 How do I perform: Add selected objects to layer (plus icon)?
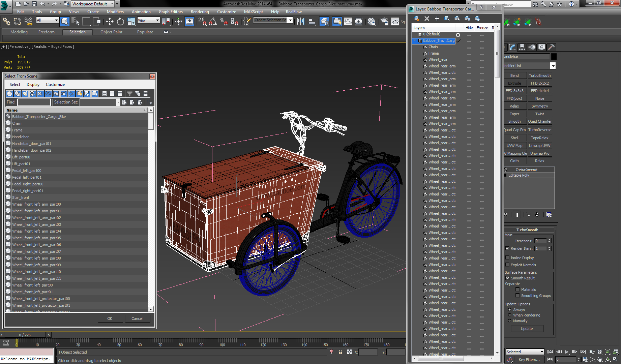[x=437, y=19]
